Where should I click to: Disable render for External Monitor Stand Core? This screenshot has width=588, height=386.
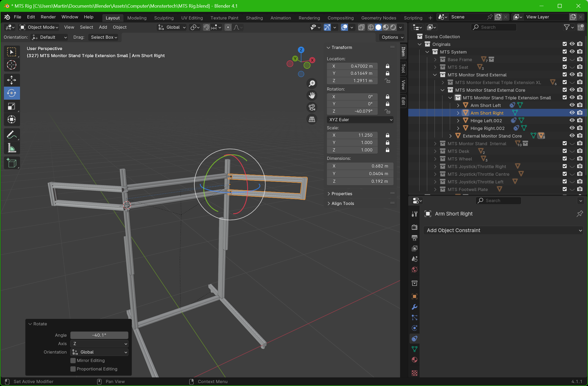pyautogui.click(x=580, y=136)
